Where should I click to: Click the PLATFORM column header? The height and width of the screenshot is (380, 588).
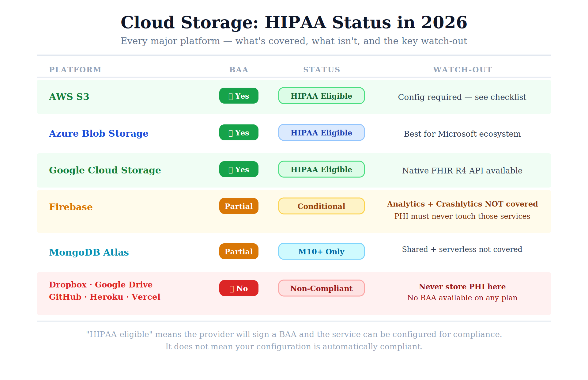75,70
